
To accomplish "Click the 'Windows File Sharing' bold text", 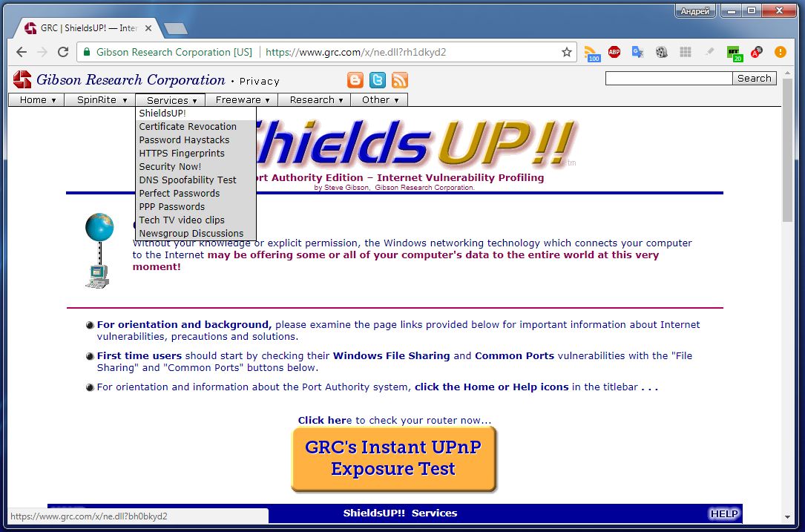I will pyautogui.click(x=391, y=356).
